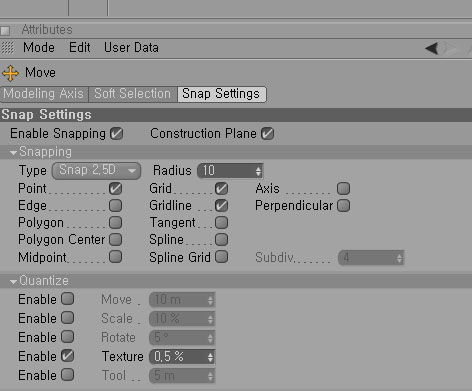Collapse the Quantize section
This screenshot has width=472, height=391.
click(13, 282)
